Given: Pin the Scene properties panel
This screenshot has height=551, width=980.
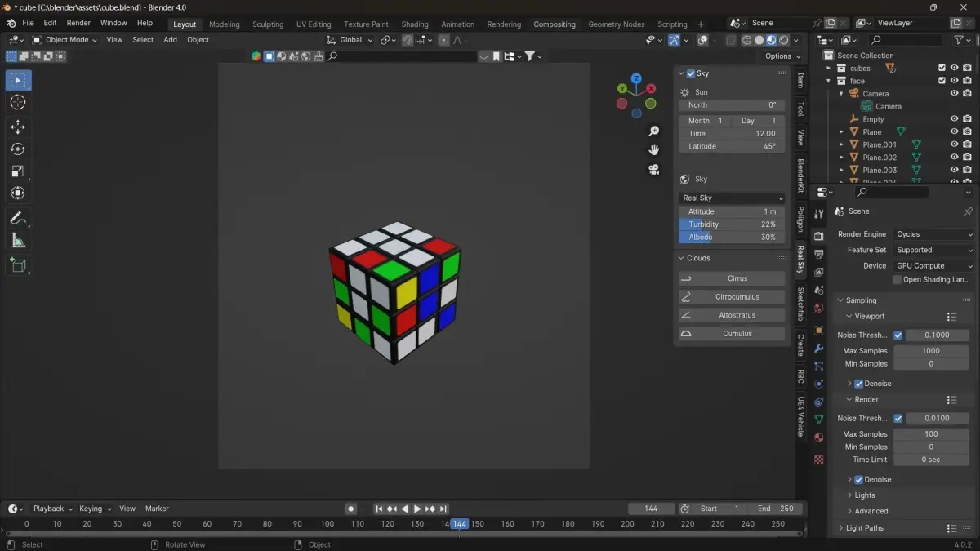Looking at the screenshot, I should pos(969,211).
